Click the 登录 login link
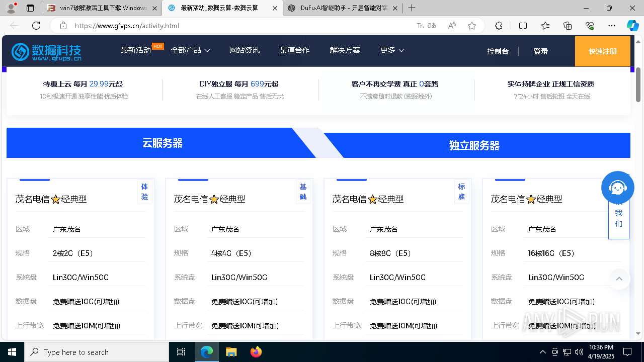The image size is (644, 362). (541, 51)
